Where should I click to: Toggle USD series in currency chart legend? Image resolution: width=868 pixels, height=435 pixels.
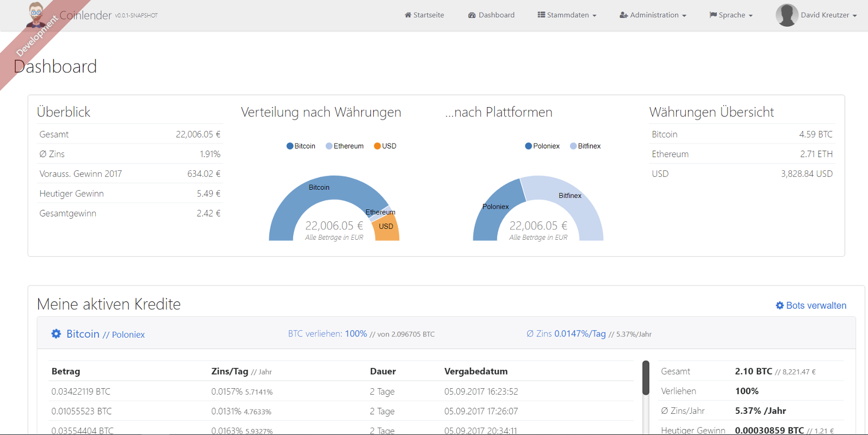tap(385, 146)
